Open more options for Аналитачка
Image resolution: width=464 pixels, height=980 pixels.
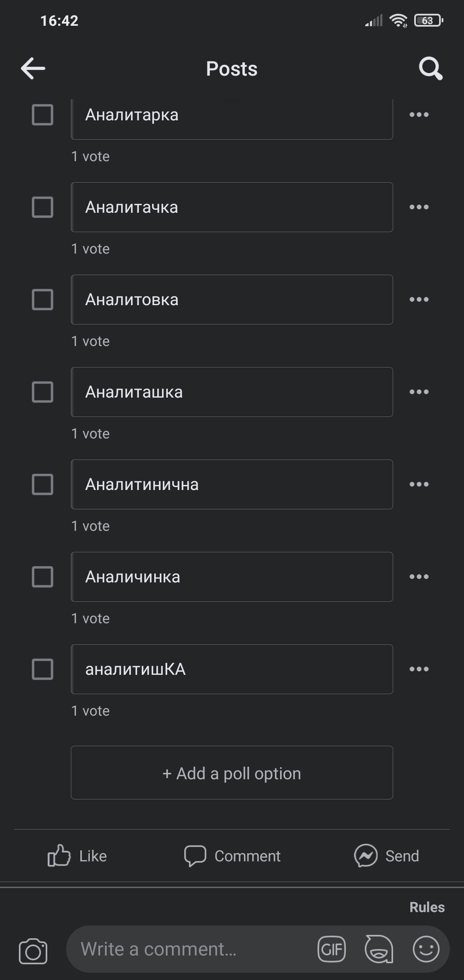pos(419,207)
